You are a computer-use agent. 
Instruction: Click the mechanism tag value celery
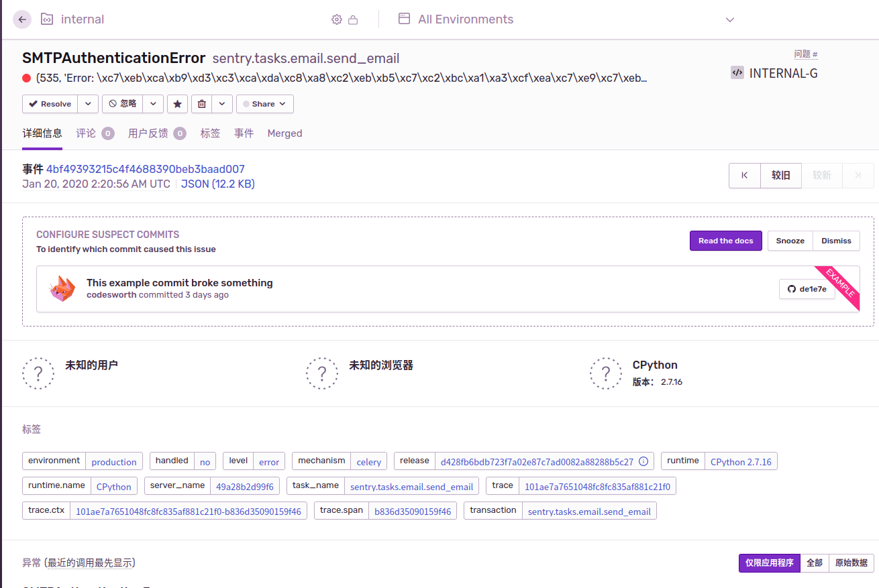pyautogui.click(x=369, y=462)
